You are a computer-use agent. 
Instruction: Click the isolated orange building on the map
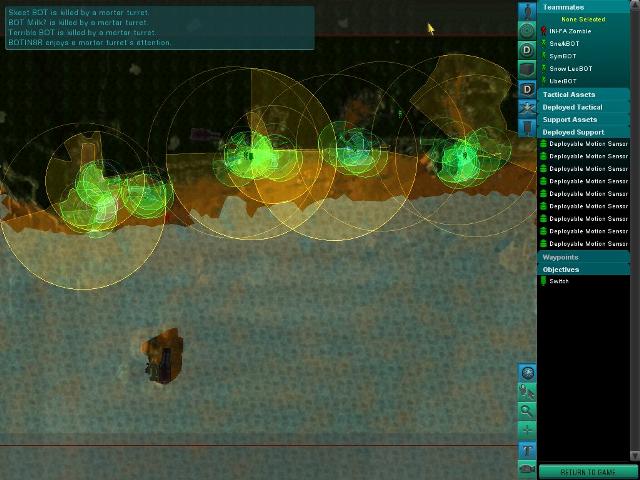tap(162, 355)
